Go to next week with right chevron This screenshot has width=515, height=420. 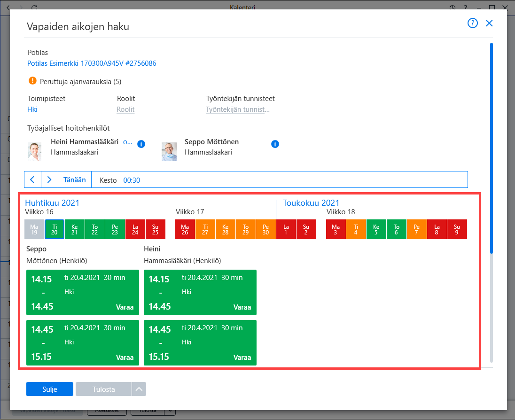click(50, 179)
